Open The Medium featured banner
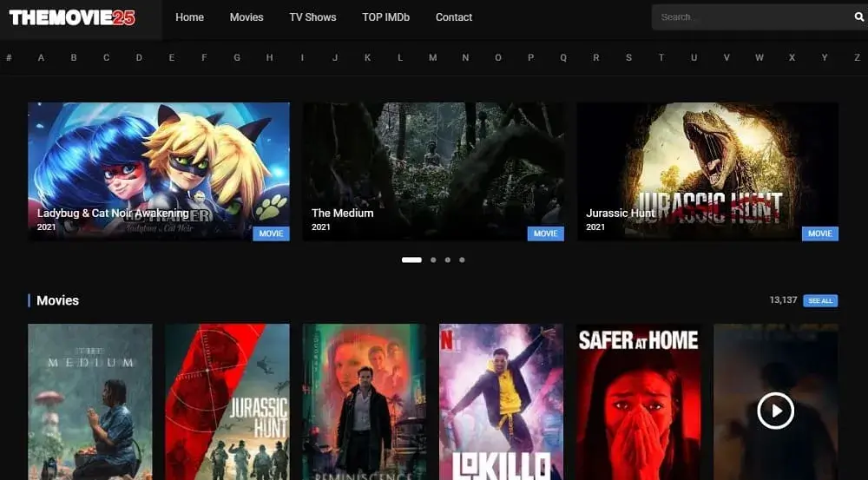 click(433, 172)
